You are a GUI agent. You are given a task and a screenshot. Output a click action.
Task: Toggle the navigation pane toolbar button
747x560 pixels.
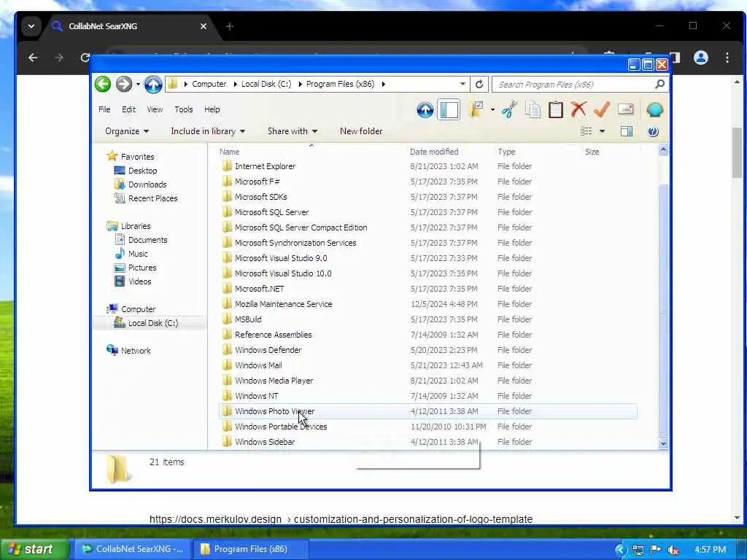pos(449,110)
